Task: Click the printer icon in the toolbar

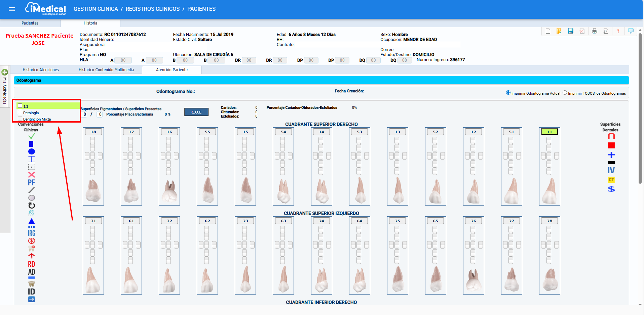Action: [594, 31]
